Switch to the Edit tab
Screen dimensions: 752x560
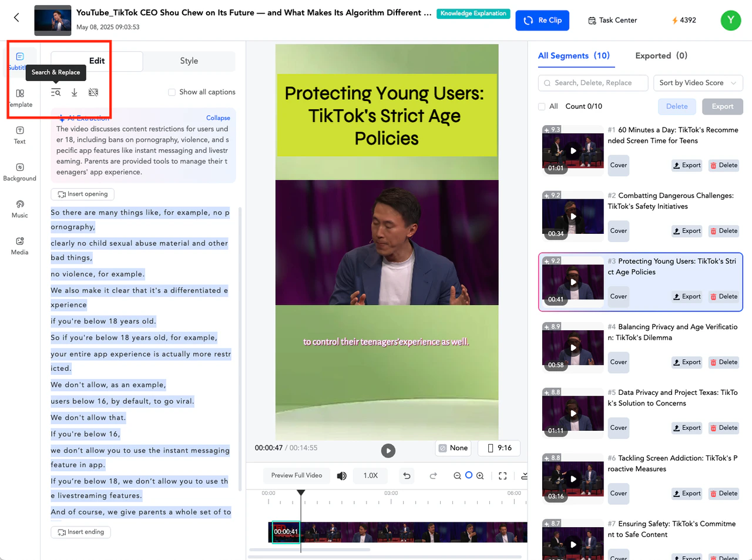[97, 61]
